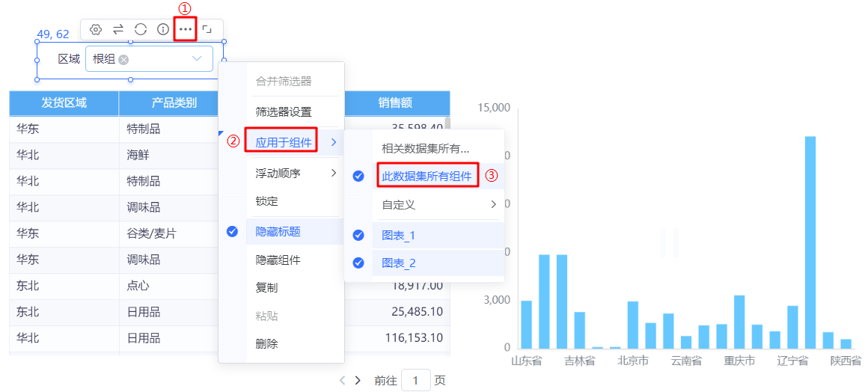Expand the 自定义 submenu
The height and width of the screenshot is (392, 868).
point(438,204)
